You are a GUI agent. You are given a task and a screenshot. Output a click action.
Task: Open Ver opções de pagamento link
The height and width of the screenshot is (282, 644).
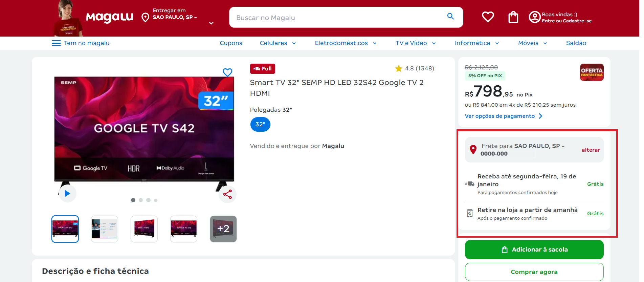tap(499, 116)
